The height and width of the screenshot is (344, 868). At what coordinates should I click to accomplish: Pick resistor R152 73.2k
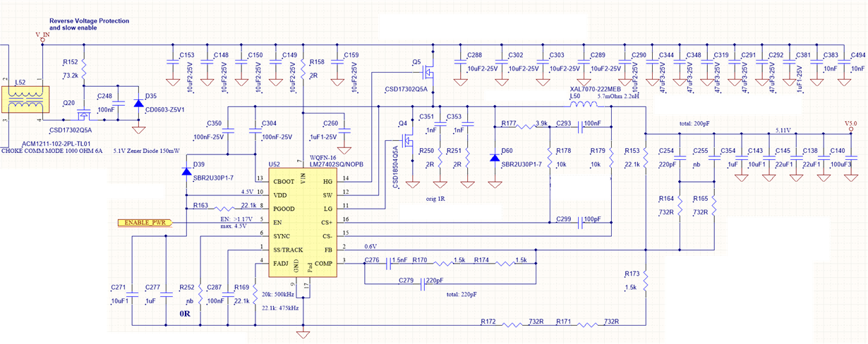pos(84,70)
